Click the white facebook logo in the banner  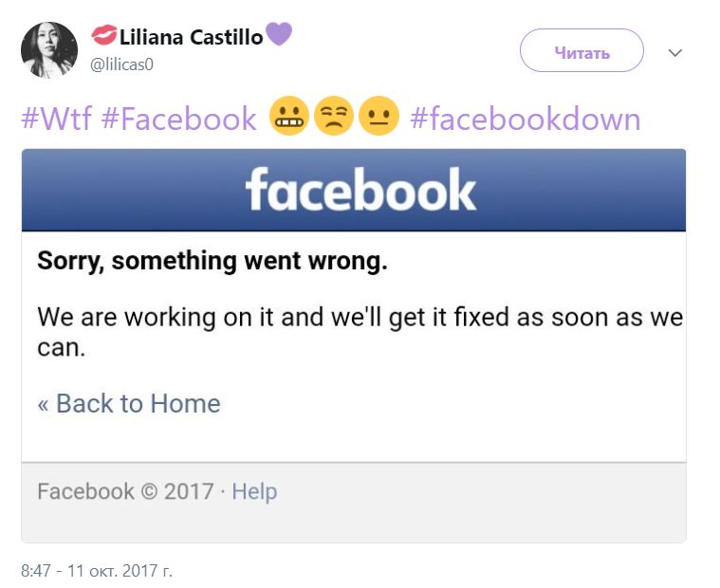click(x=360, y=189)
